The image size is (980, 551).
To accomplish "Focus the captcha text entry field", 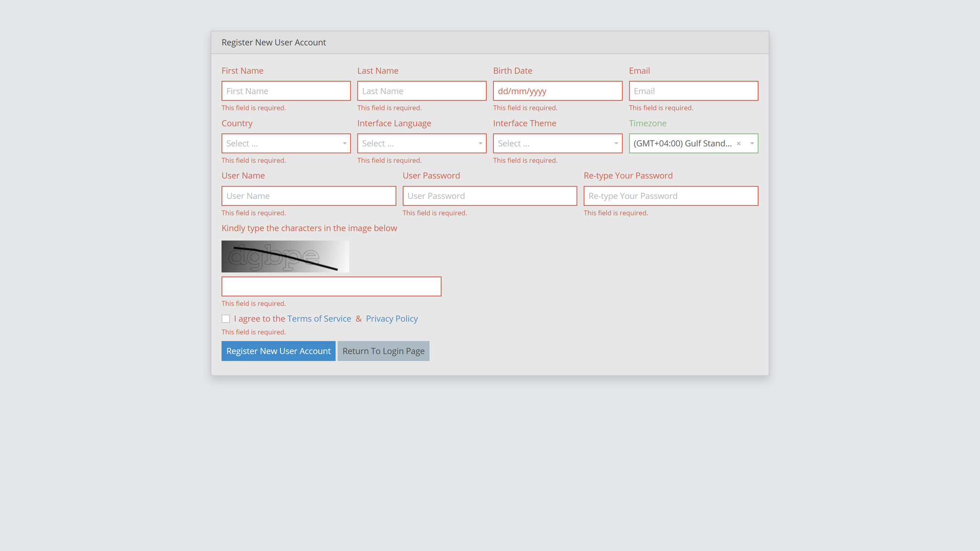I will [331, 286].
